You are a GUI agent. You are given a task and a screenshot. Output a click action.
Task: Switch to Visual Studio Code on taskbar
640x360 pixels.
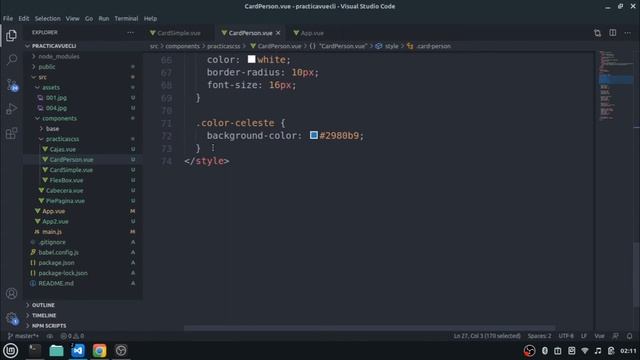tap(78, 351)
